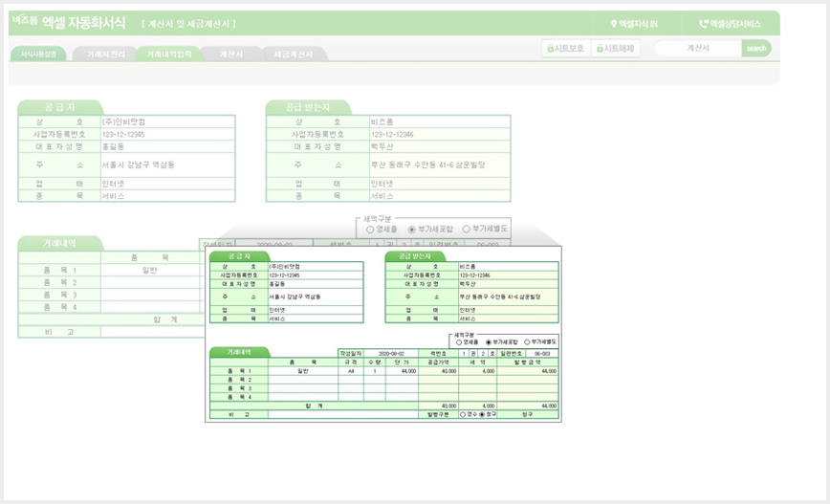
Task: Focus the search box showing 계산서
Action: pyautogui.click(x=698, y=48)
